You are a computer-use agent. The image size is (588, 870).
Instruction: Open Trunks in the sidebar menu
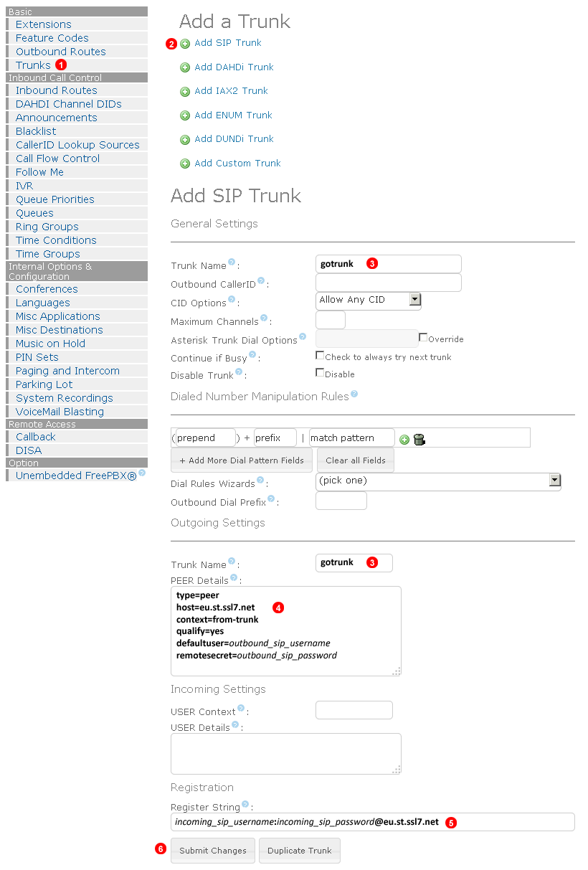33,65
